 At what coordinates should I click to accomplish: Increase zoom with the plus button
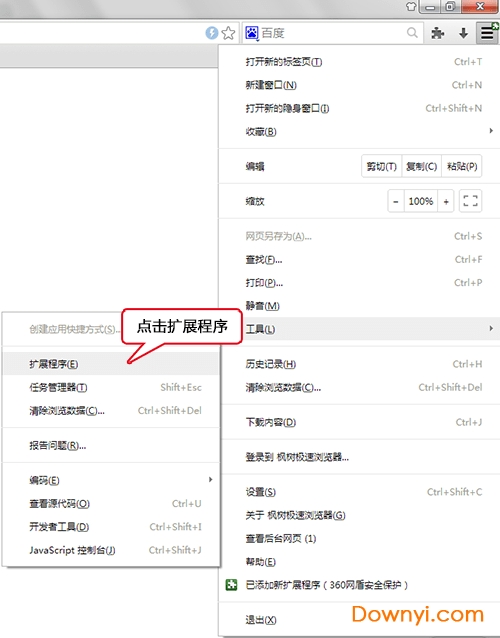(446, 201)
